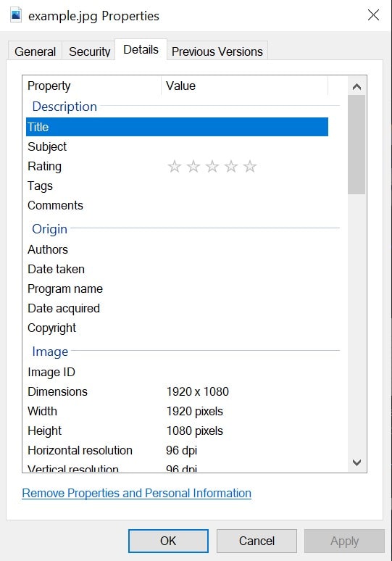Screen dimensions: 392x561
Task: Select the Copyright property row
Action: (177, 328)
